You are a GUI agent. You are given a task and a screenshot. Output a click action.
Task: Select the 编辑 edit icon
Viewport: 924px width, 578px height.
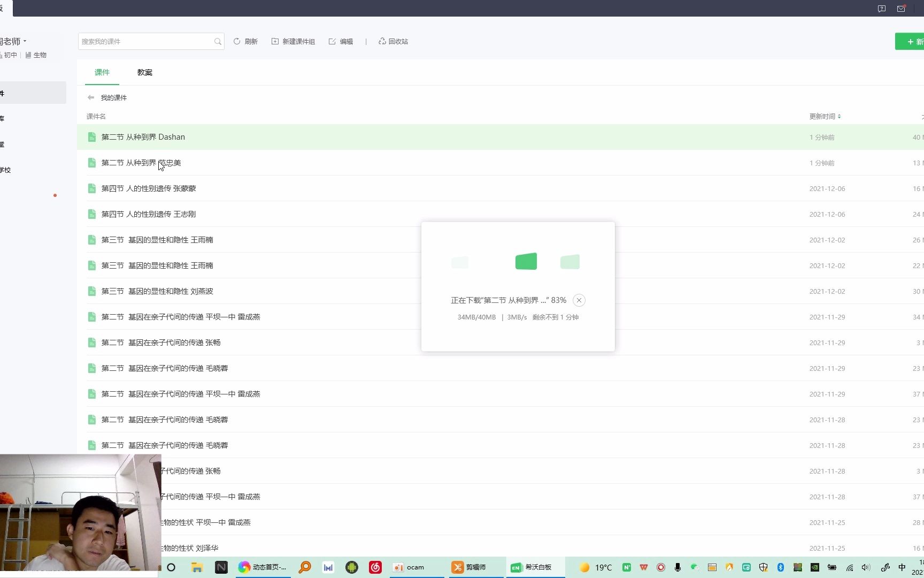pos(332,41)
